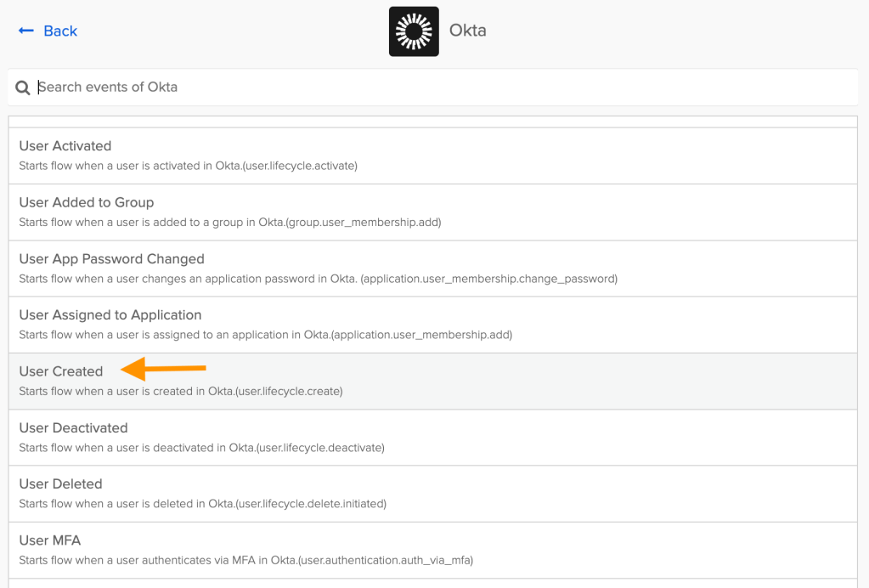Pick the User App Password Changed event
Image resolution: width=869 pixels, height=588 pixels.
111,258
